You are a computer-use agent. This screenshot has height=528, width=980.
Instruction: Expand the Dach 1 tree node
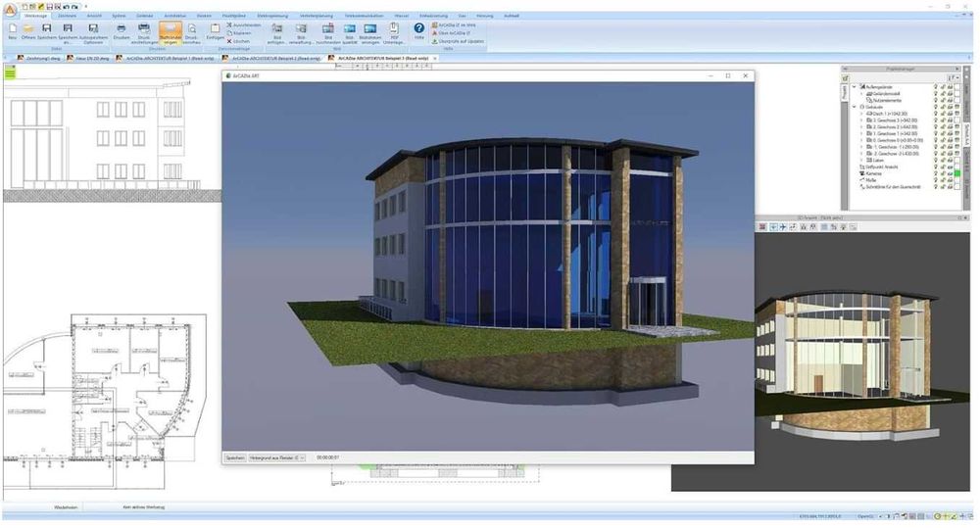click(x=861, y=114)
